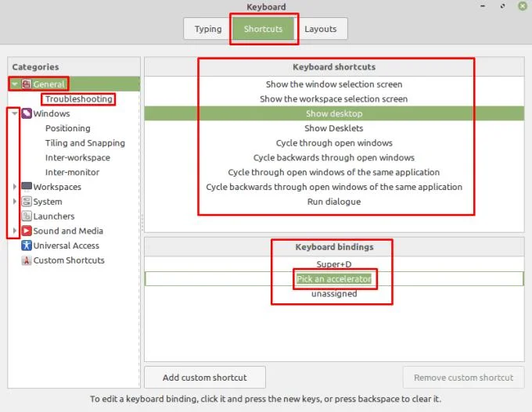The image size is (532, 412).
Task: Click the 'unassigned' binding row
Action: pyautogui.click(x=334, y=293)
